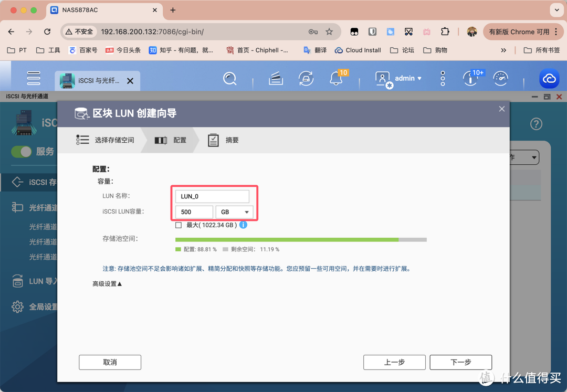
Task: Select iSCSI storage in sidebar
Action: pyautogui.click(x=29, y=182)
